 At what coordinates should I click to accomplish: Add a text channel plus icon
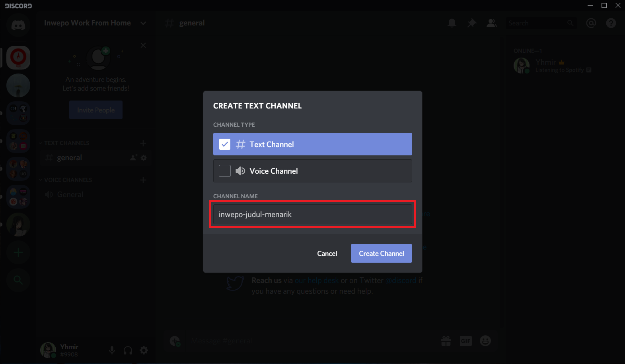tap(143, 143)
